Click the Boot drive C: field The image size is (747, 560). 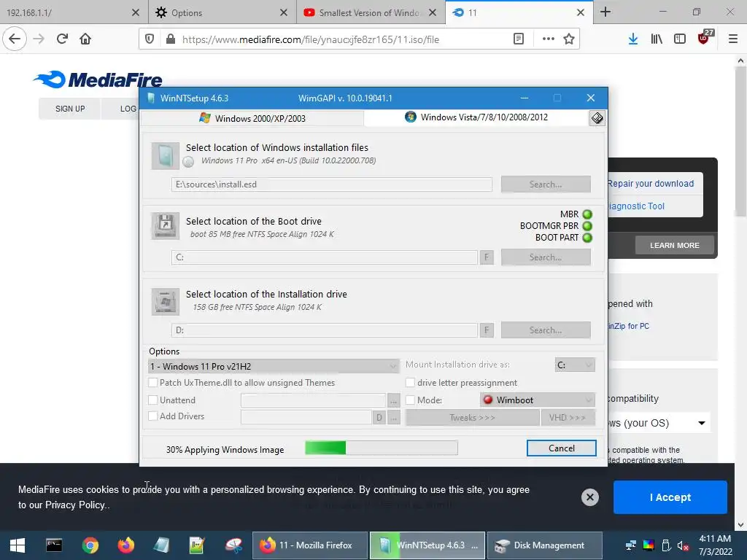[x=325, y=257]
